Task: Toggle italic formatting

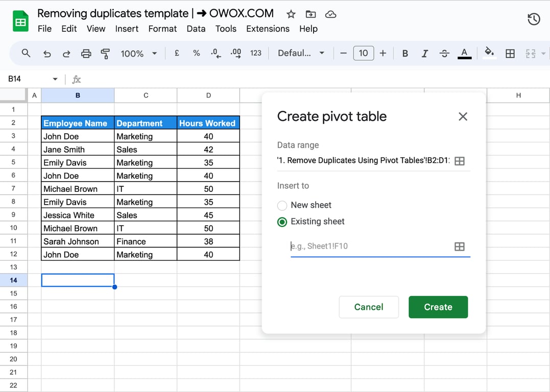Action: click(425, 53)
